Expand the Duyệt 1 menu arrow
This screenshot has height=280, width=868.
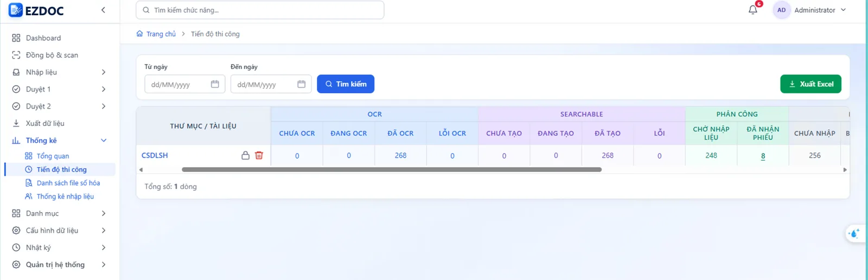[104, 90]
